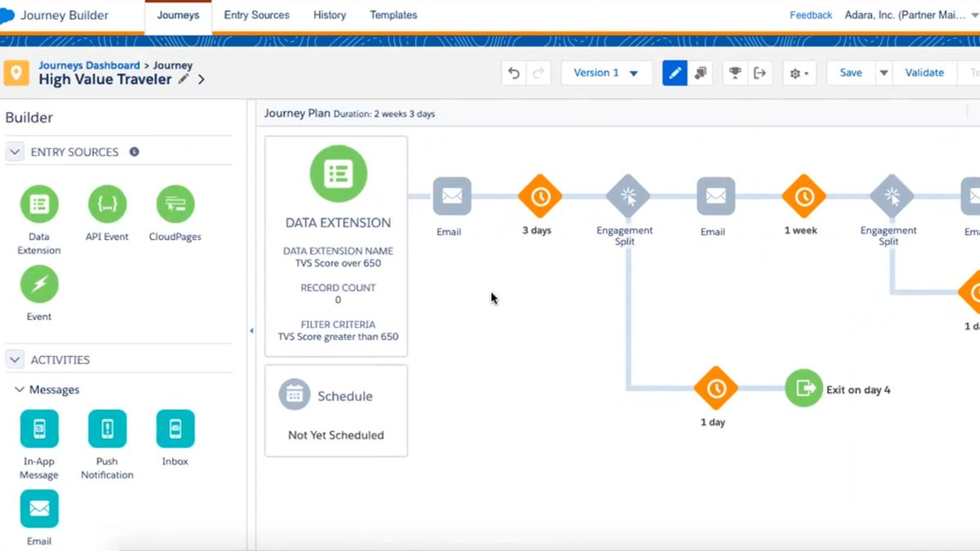Select the Push Notification activity icon
980x551 pixels.
(107, 429)
